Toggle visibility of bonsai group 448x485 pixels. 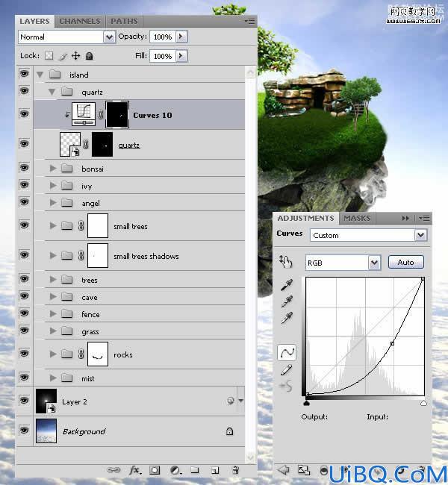25,168
